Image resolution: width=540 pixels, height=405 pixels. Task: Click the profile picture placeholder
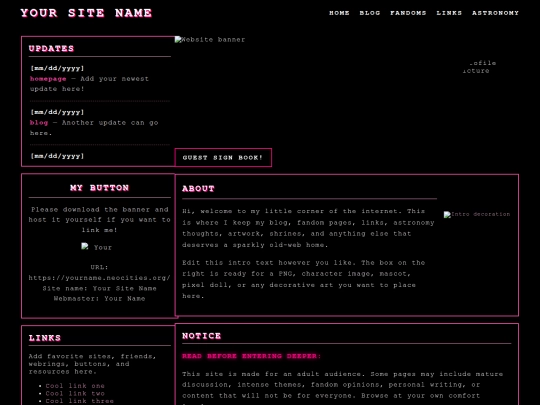479,67
